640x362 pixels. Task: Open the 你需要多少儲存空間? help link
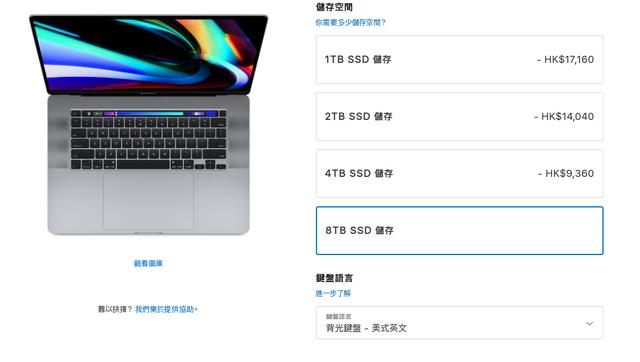tap(350, 22)
